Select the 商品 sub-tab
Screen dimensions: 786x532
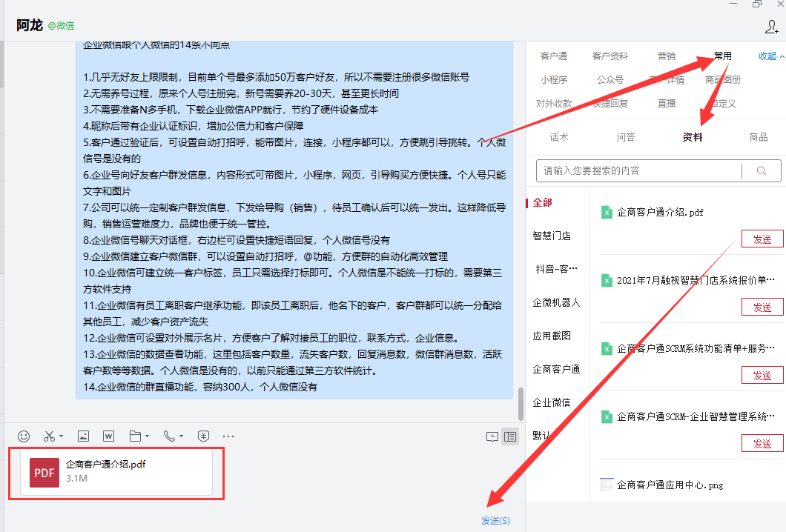[759, 137]
